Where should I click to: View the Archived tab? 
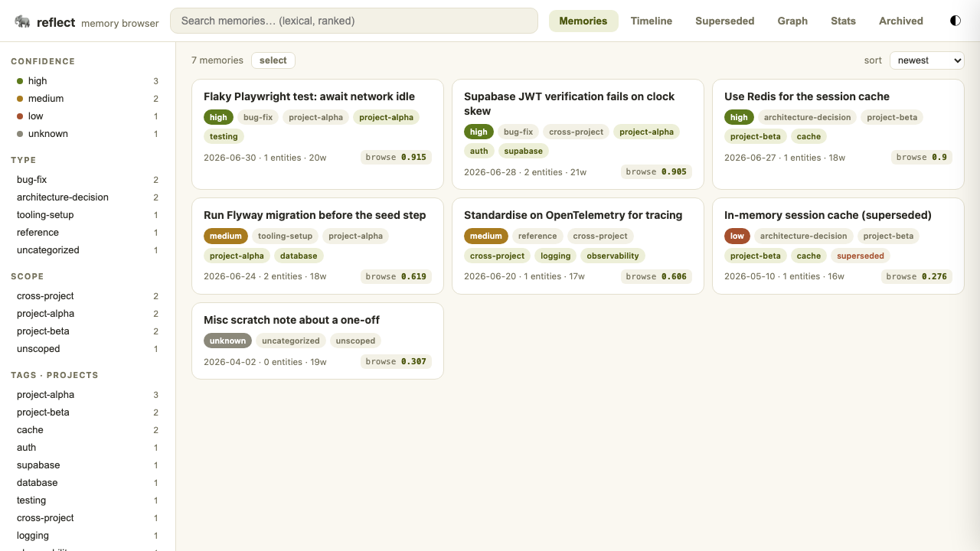900,21
